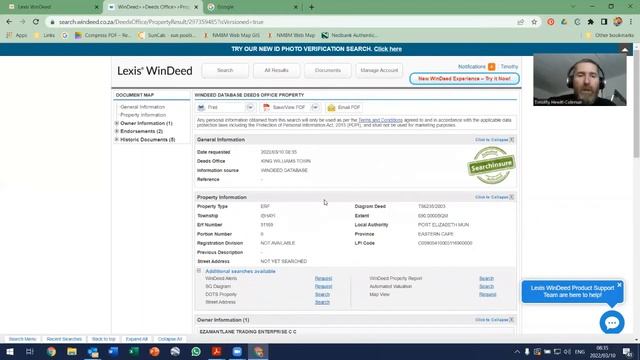Image resolution: width=640 pixels, height=360 pixels.
Task: Collapse the General Information section
Action: (494, 140)
